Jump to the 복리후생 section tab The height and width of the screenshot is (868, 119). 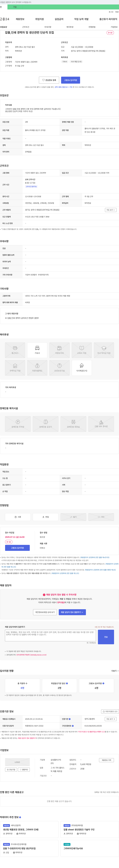point(70,27)
